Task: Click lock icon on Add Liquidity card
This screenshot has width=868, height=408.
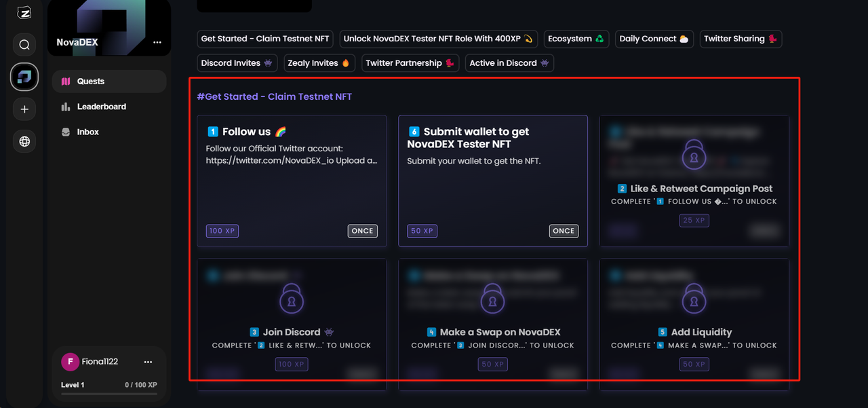Action: [x=694, y=298]
